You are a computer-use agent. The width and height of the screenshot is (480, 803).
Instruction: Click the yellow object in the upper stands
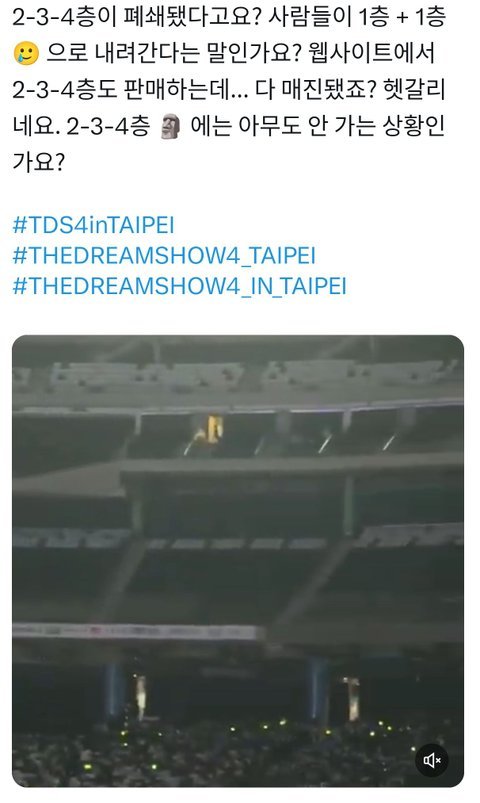point(215,429)
